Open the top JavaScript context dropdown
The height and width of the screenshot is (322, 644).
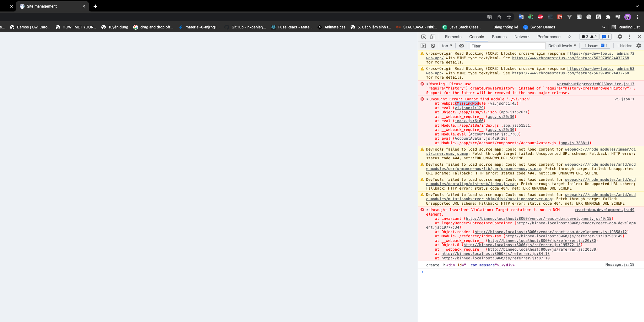(x=447, y=46)
